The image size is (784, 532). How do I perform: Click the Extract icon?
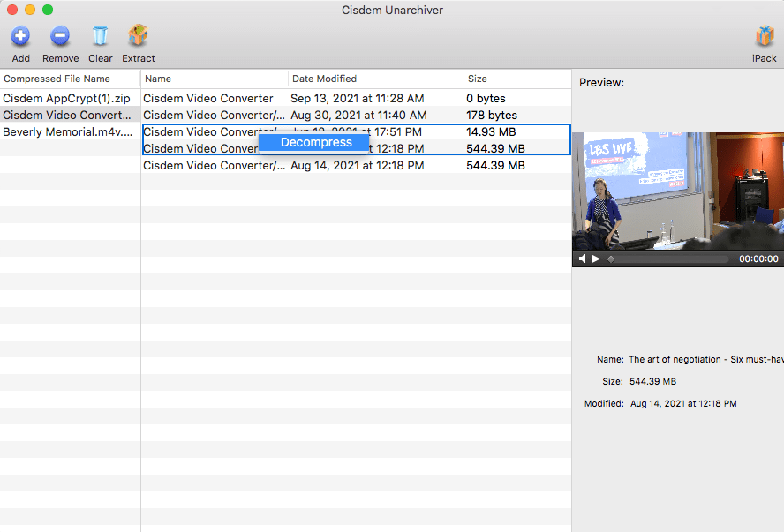click(138, 36)
